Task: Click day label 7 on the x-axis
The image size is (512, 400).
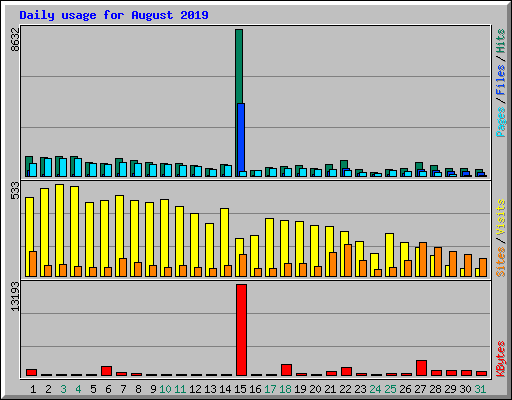Action: click(x=123, y=389)
